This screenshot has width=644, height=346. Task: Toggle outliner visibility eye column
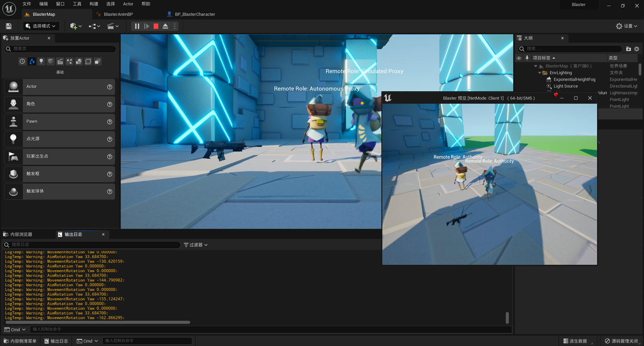click(519, 58)
